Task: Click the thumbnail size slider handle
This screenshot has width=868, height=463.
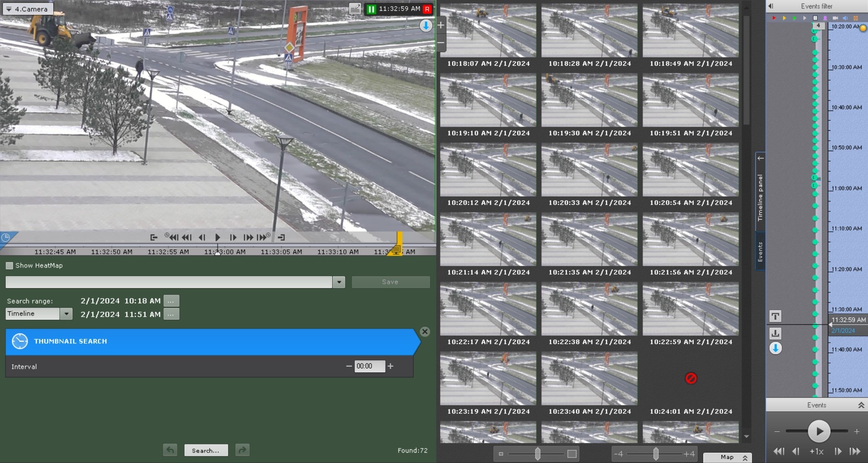Action: 537,453
